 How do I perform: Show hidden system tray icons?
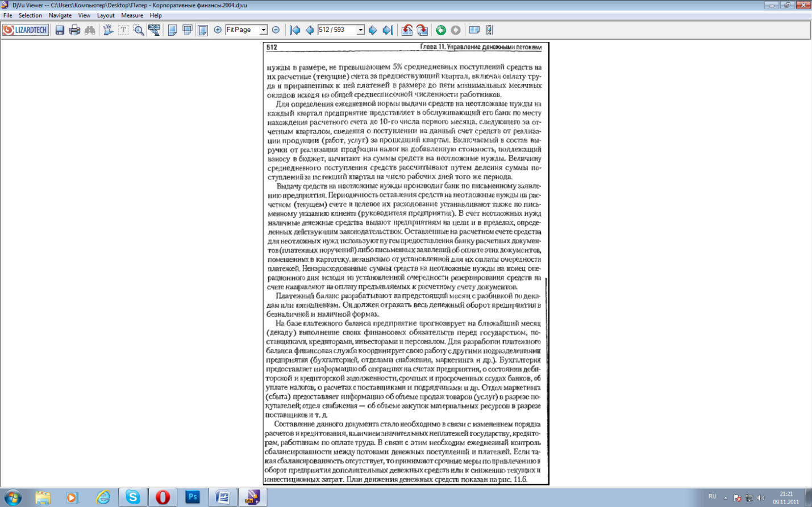click(x=726, y=498)
